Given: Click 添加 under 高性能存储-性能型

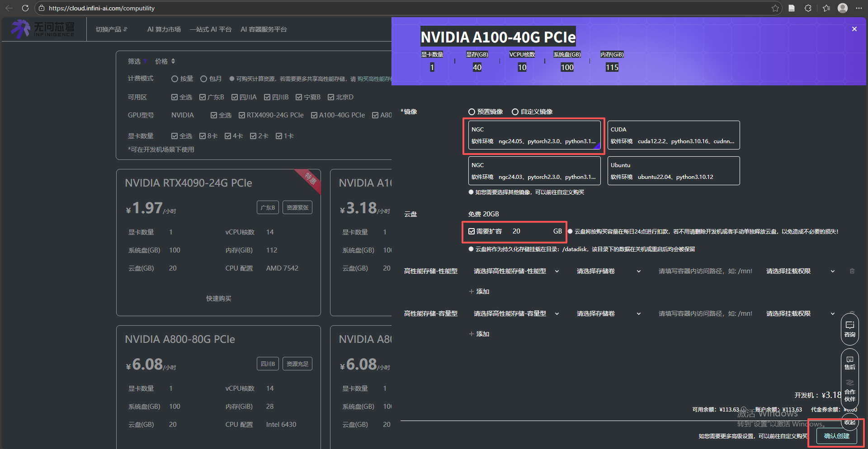Looking at the screenshot, I should point(479,291).
